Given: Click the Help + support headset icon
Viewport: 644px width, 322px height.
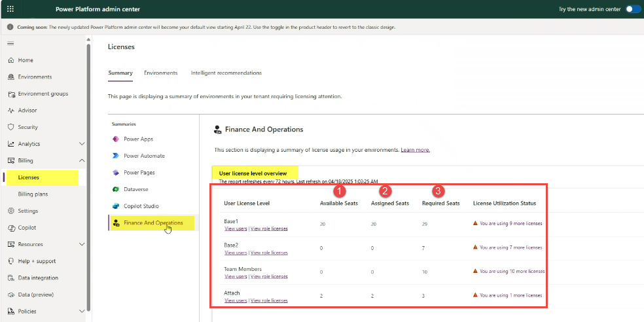Looking at the screenshot, I should pos(11,261).
